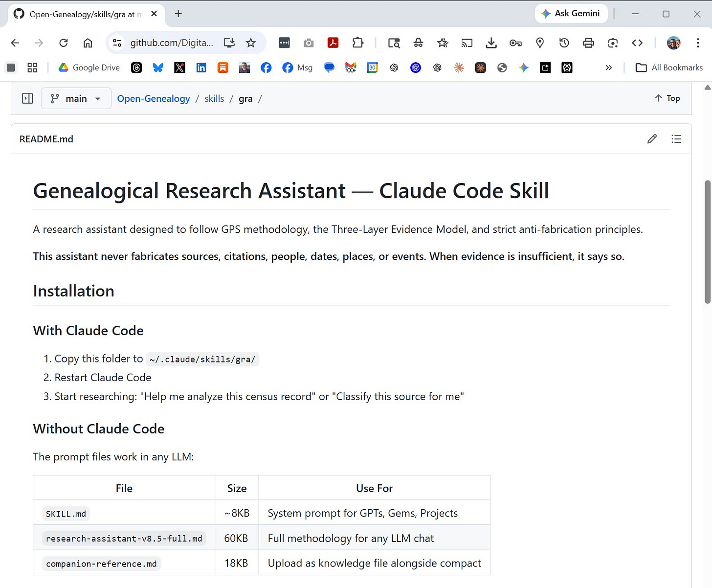Open the skills folder breadcrumb
The height and width of the screenshot is (588, 712).
click(x=214, y=98)
